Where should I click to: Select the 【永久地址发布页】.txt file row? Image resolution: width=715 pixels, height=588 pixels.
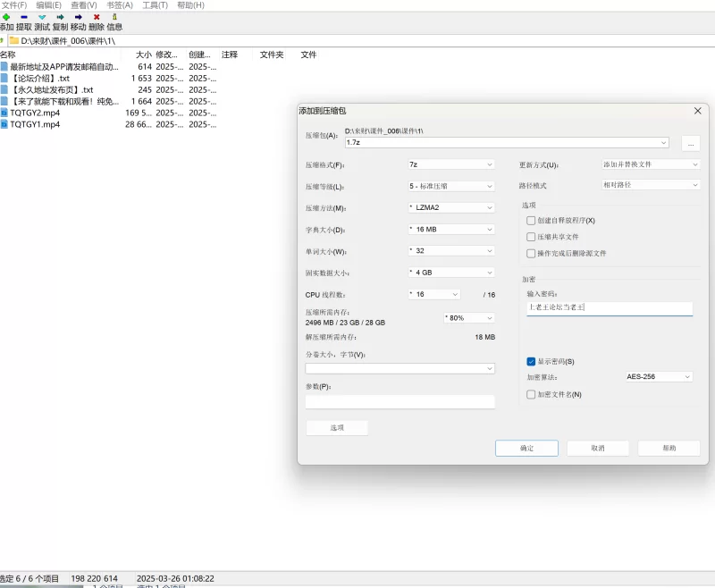[x=108, y=89]
